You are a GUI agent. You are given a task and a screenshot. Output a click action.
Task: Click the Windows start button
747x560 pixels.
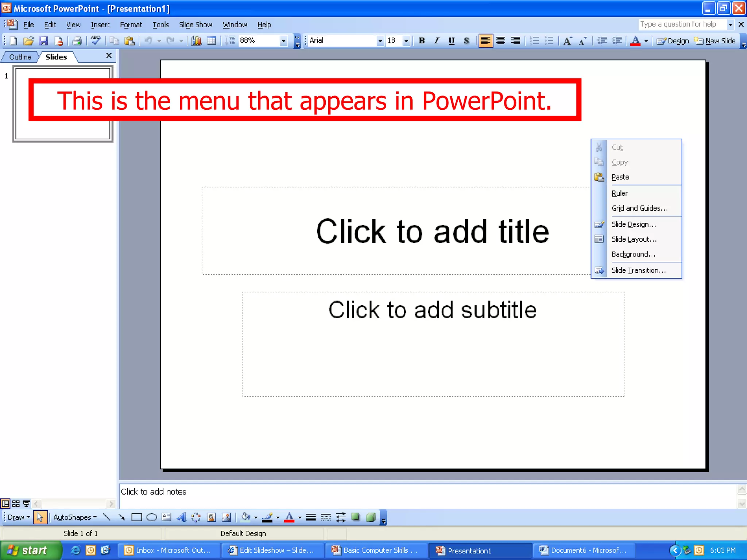pos(30,550)
